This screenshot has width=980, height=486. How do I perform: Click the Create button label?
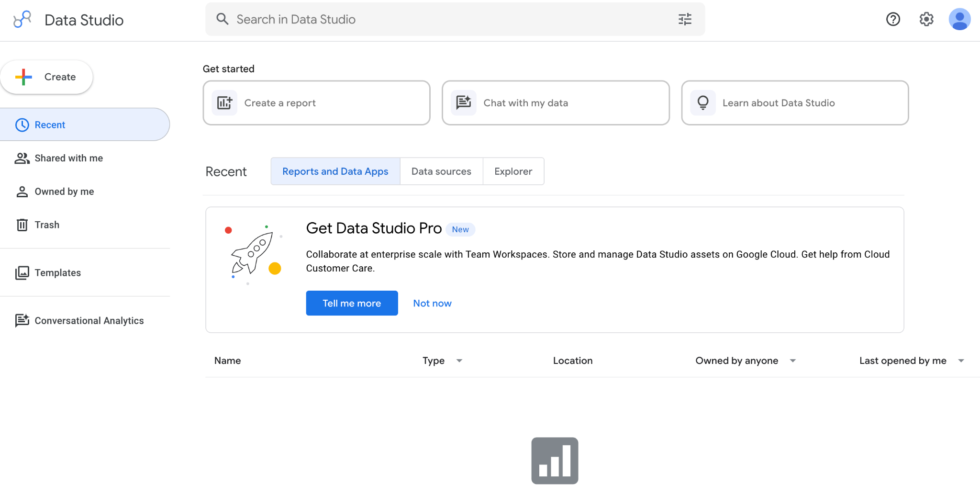coord(60,77)
